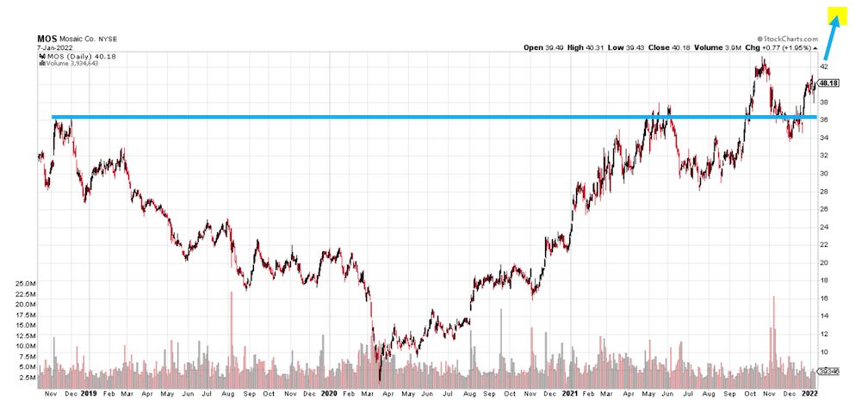This screenshot has width=868, height=418.
Task: Click the boxed volume tag at axis bottom
Action: pyautogui.click(x=828, y=372)
